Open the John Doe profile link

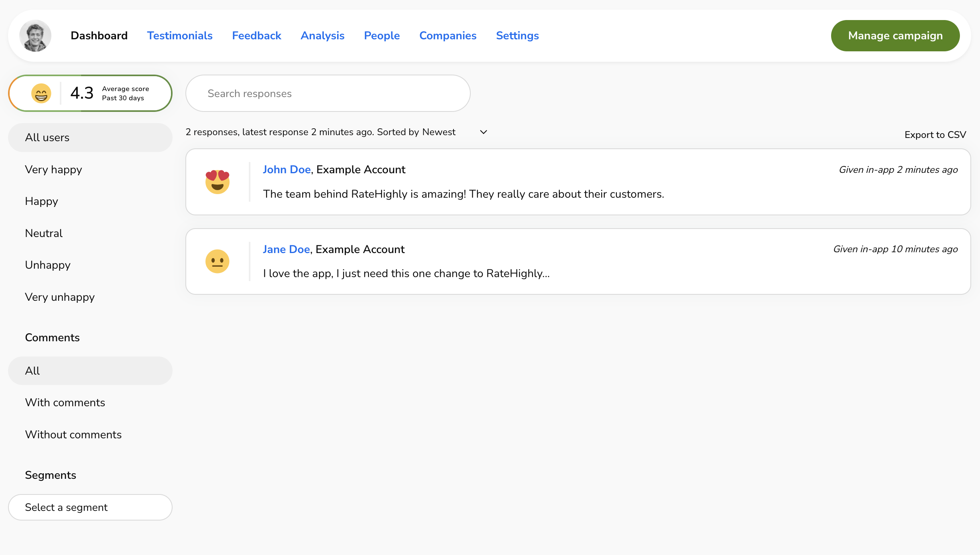[287, 170]
